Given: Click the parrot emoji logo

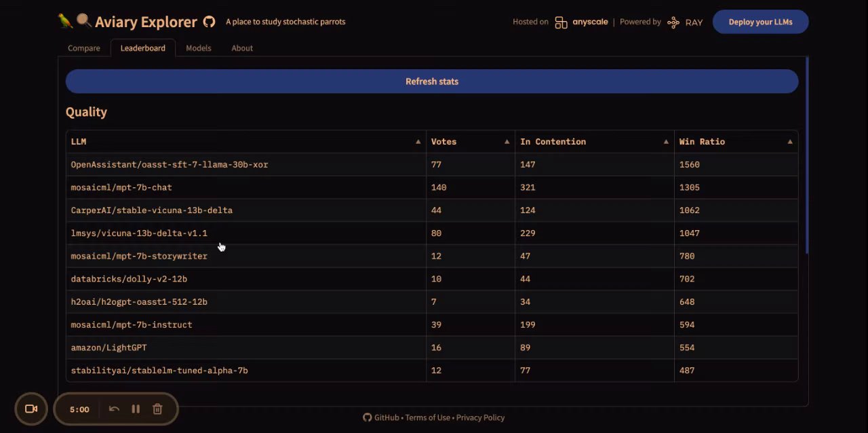Looking at the screenshot, I should [65, 21].
